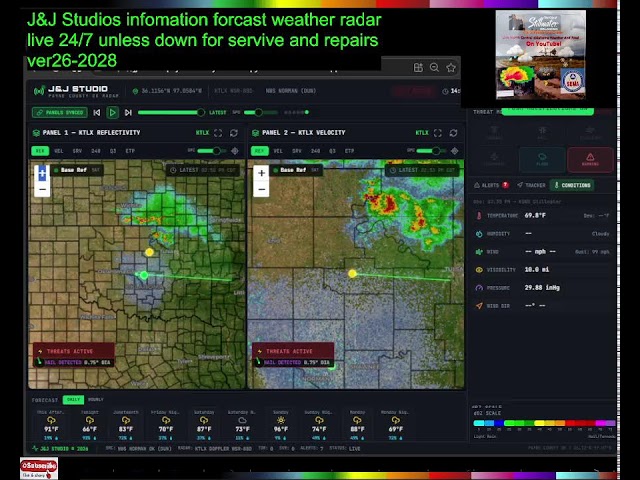
Task: Expand Panel 2 to fullscreen
Action: tap(438, 133)
